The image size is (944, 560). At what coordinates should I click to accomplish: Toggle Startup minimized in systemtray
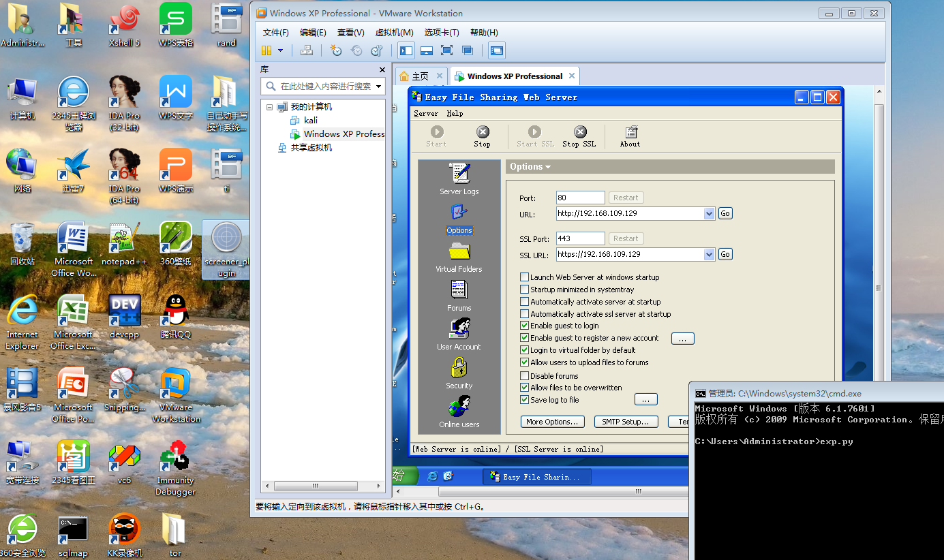[525, 290]
